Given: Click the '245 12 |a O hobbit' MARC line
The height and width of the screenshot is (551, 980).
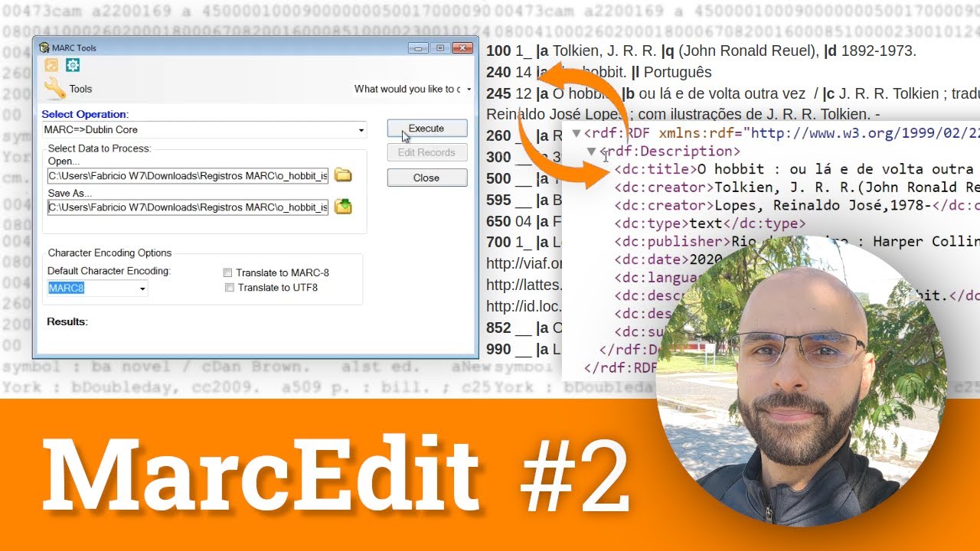Looking at the screenshot, I should [x=733, y=93].
